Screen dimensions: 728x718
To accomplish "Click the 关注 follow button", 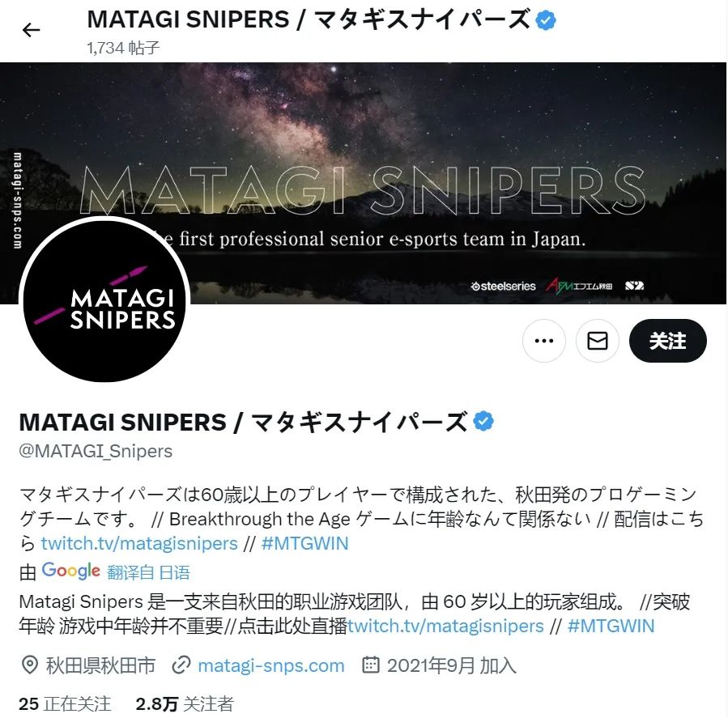I will click(667, 341).
